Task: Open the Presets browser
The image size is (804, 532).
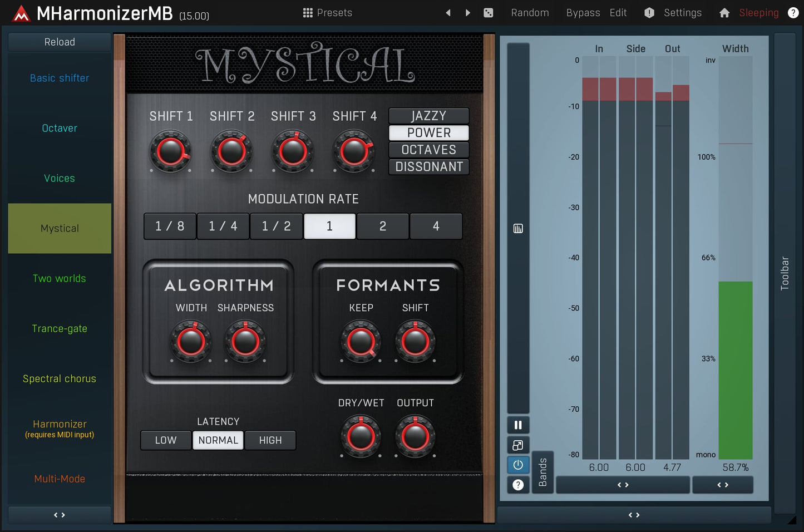Action: [327, 12]
